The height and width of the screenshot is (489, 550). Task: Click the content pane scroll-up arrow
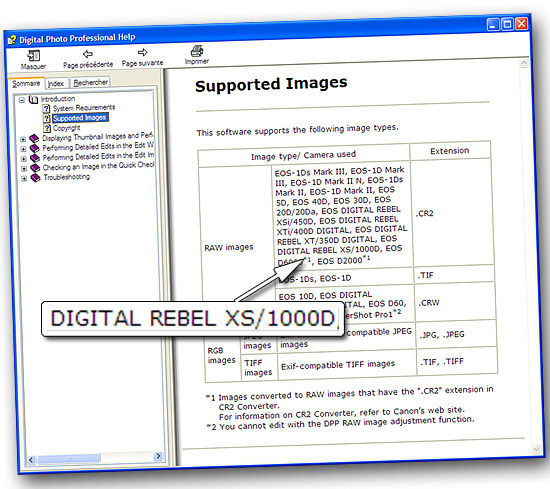(524, 63)
